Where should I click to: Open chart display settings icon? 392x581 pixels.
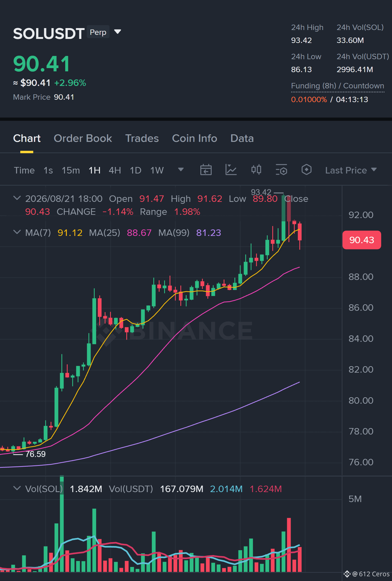[x=281, y=170]
